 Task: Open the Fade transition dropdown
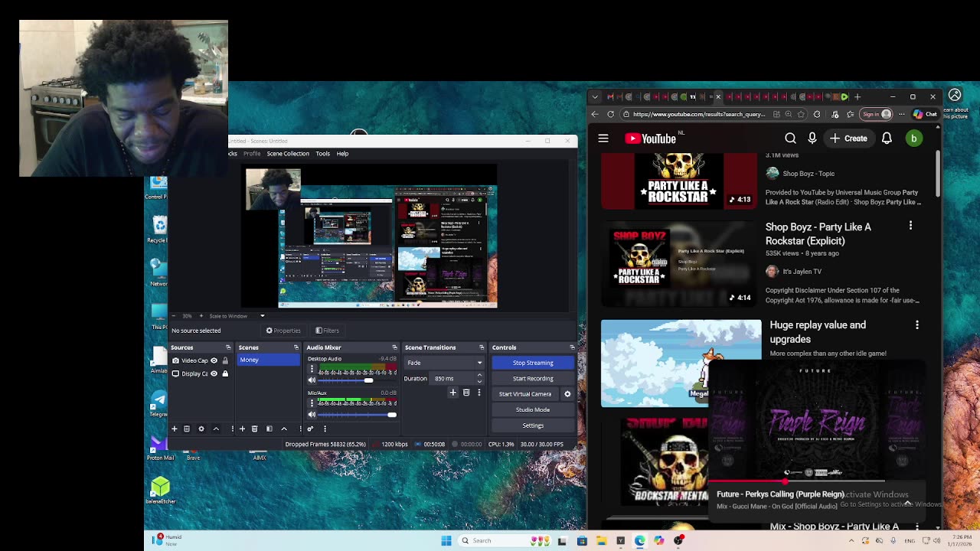click(x=445, y=363)
